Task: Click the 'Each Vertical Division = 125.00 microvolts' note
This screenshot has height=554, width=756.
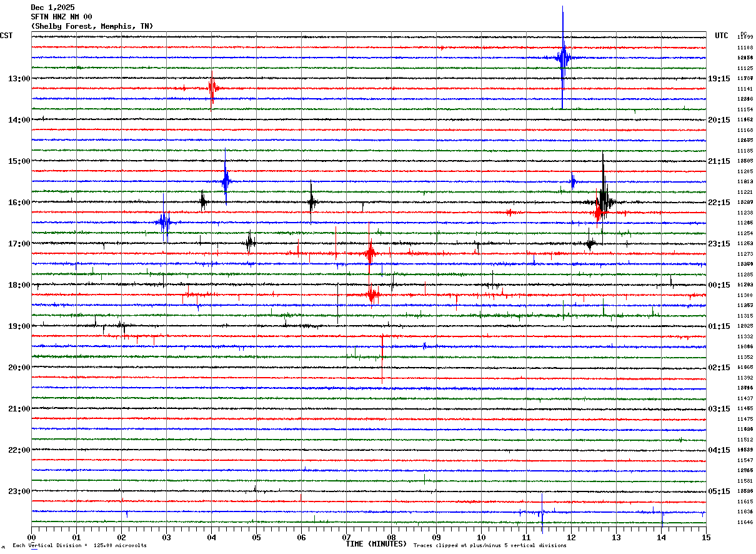Action: click(79, 545)
